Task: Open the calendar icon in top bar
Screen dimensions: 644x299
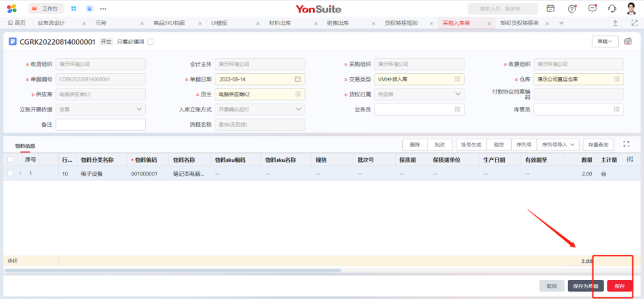Action: (551, 9)
